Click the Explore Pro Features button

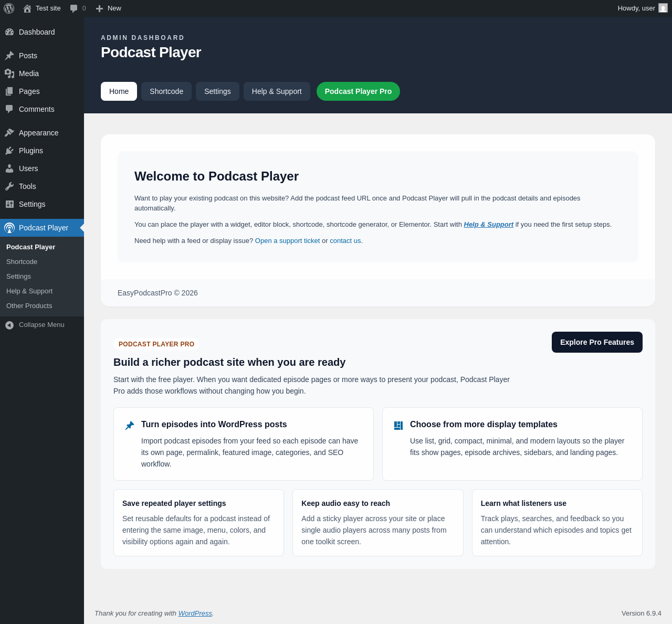[597, 342]
